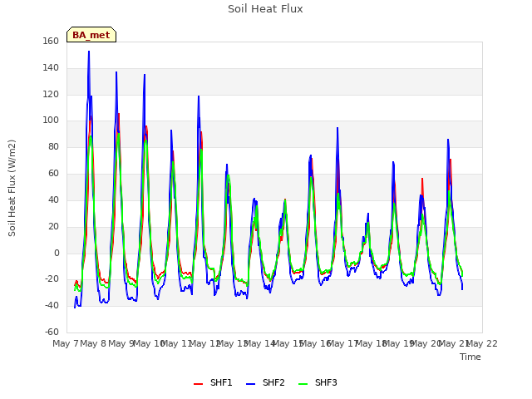Click the tallest blue peak near May 8
The height and width of the screenshot is (399, 532).
point(89,52)
